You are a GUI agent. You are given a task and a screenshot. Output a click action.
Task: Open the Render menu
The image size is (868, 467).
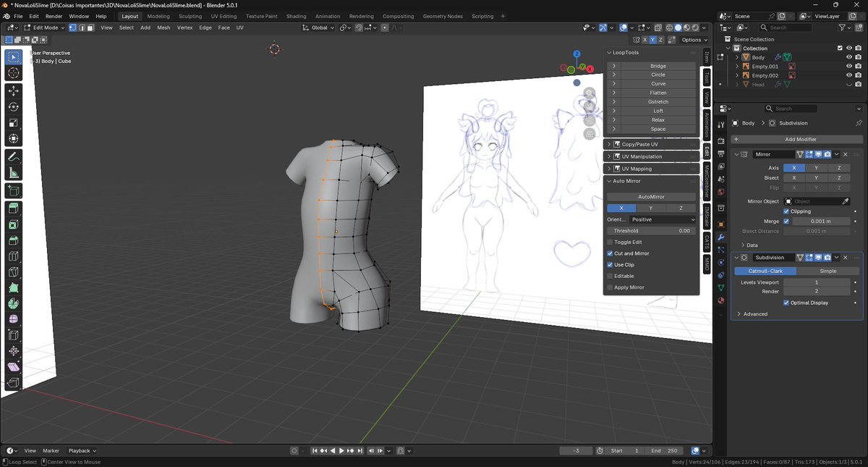(54, 16)
